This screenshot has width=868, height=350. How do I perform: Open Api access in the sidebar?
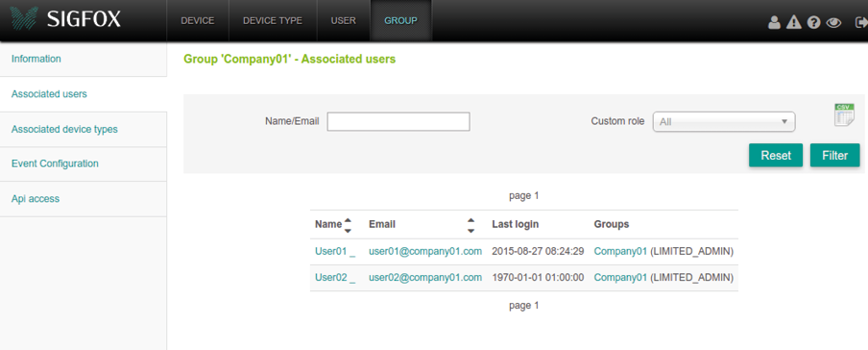pos(83,199)
